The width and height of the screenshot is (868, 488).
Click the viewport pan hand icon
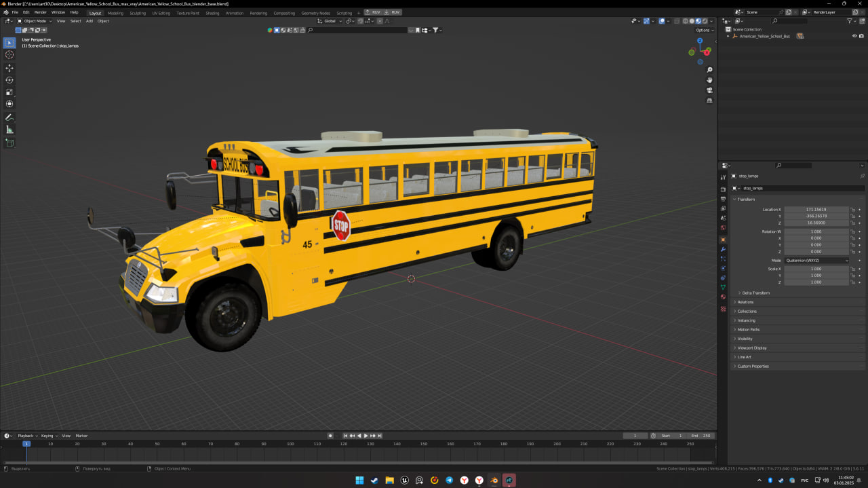pos(709,80)
